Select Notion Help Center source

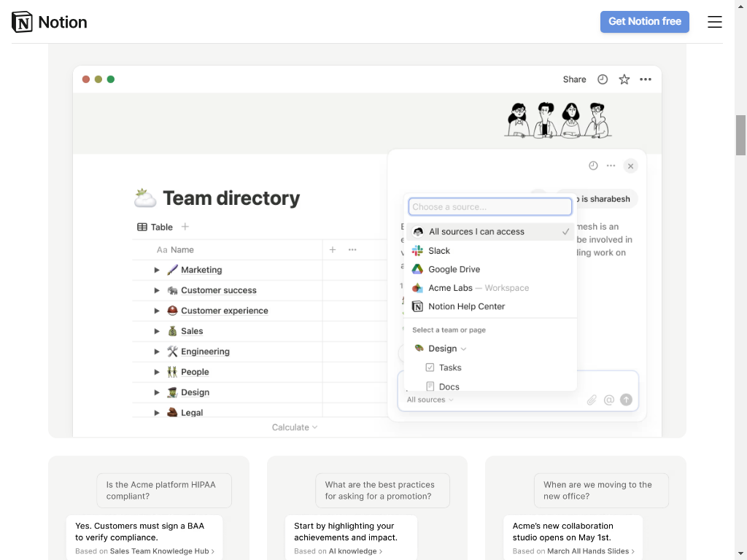coord(490,306)
